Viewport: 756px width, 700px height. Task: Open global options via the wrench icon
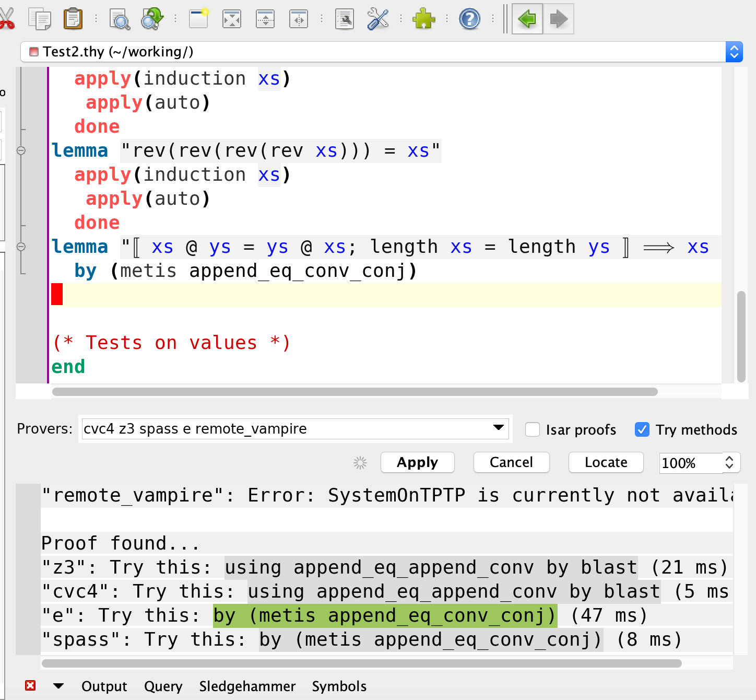377,18
